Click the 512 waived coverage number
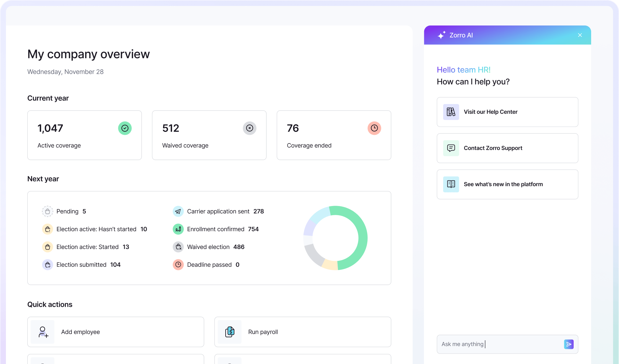Viewport: 619px width, 364px height. click(x=171, y=128)
